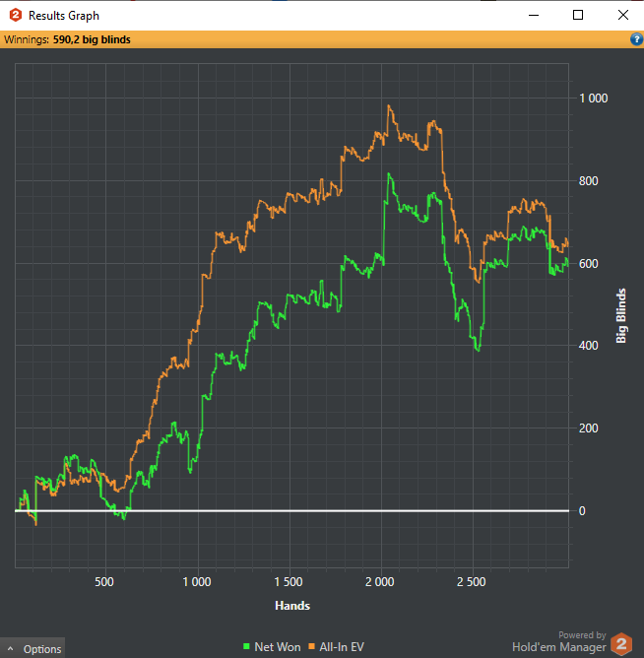Screen dimensions: 644x658
Task: Click the 200 y-axis label
Action: pyautogui.click(x=588, y=428)
